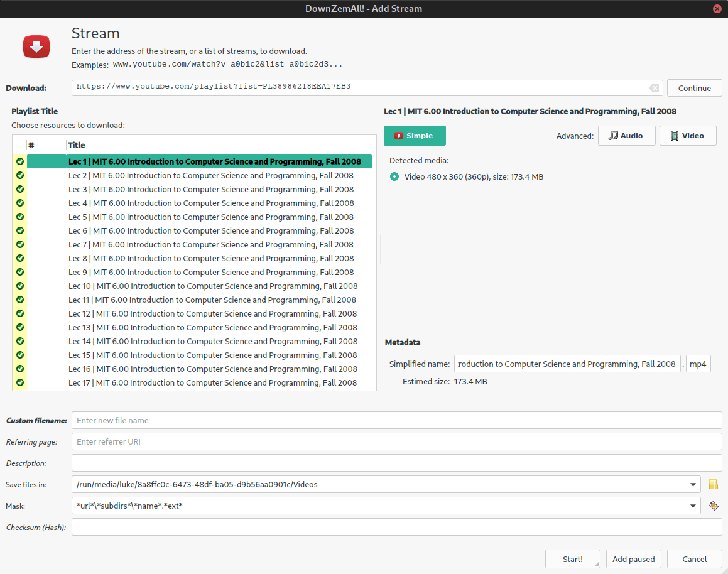This screenshot has height=574, width=728.
Task: Select the Lec 12 playlist row title
Action: point(213,313)
